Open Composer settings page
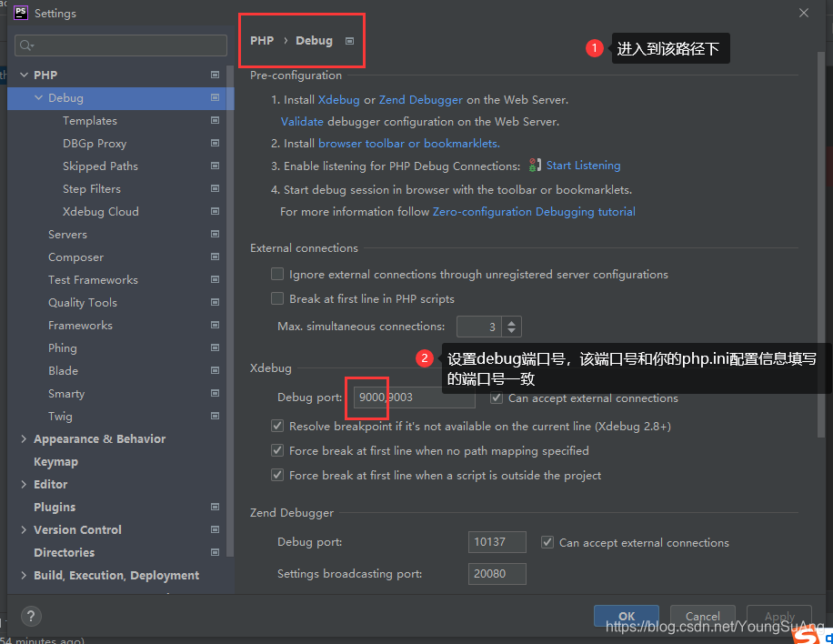 [x=76, y=257]
